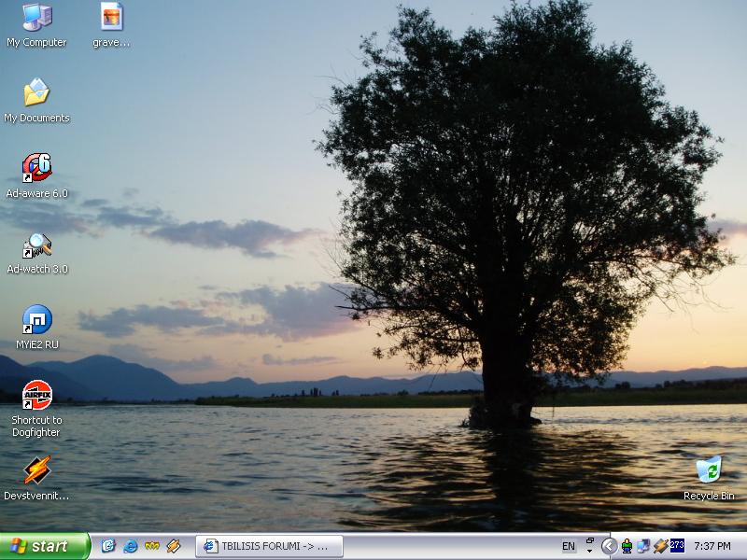The height and width of the screenshot is (560, 747).
Task: Open MYIE2 RU browser shortcut
Action: (x=36, y=320)
